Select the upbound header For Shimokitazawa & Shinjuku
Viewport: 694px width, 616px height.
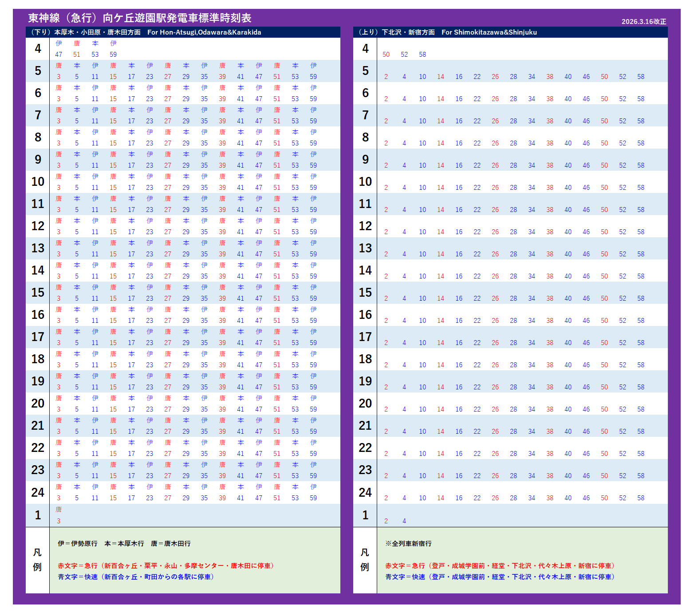point(489,32)
